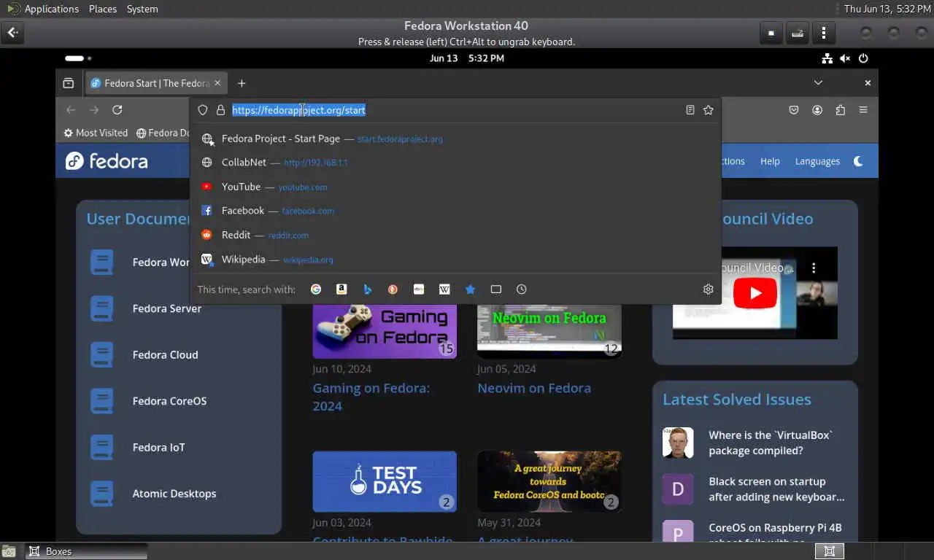Choose Wikipedia suggestion in dropdown
Image resolution: width=934 pixels, height=560 pixels.
(x=455, y=259)
